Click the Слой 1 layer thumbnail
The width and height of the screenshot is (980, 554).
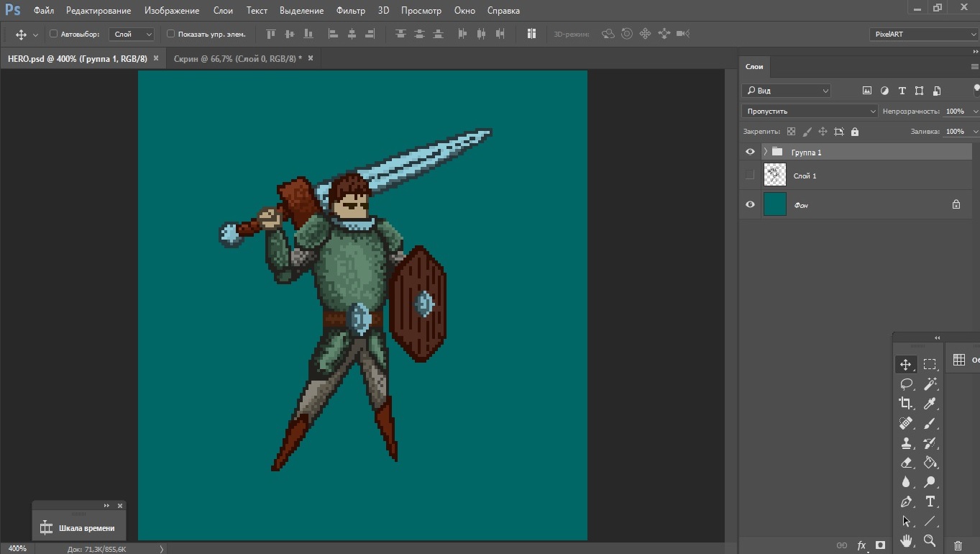[774, 175]
